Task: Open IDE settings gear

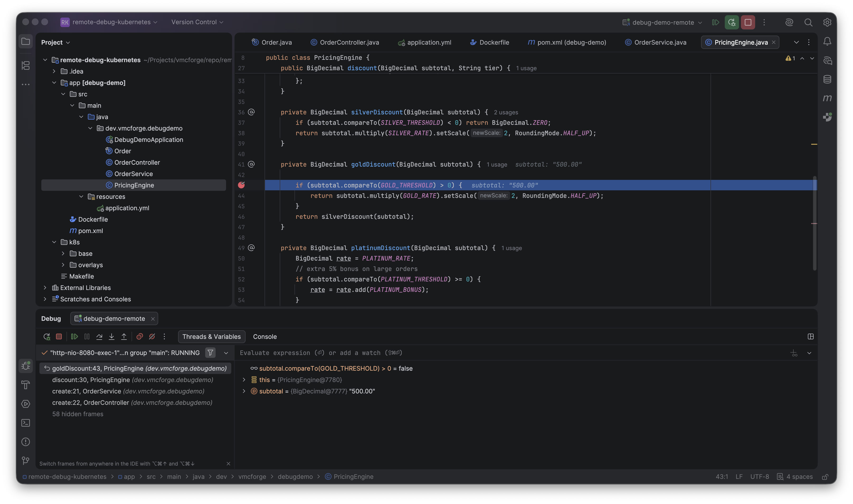Action: [x=827, y=22]
